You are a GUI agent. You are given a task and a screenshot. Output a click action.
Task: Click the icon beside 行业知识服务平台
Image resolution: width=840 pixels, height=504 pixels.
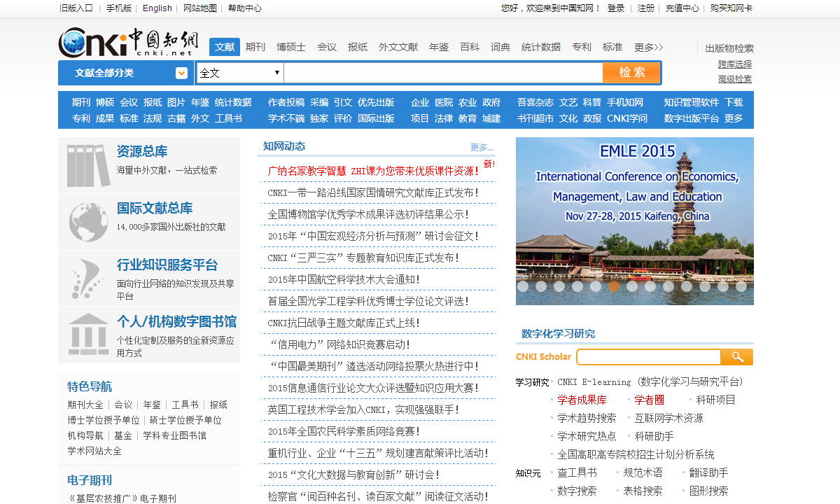[88, 279]
